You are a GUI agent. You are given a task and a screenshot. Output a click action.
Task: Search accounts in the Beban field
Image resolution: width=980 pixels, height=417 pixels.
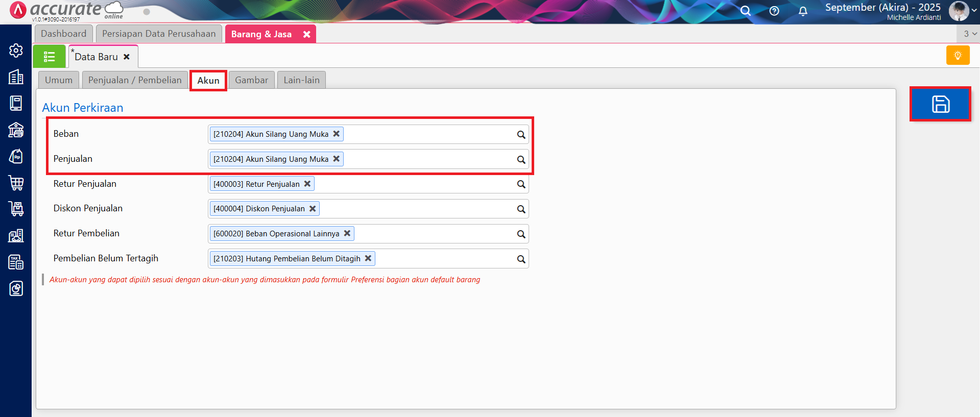point(521,135)
